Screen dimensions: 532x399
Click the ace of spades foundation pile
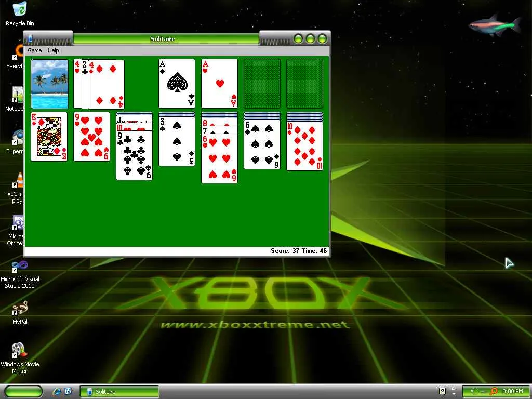[x=177, y=84]
